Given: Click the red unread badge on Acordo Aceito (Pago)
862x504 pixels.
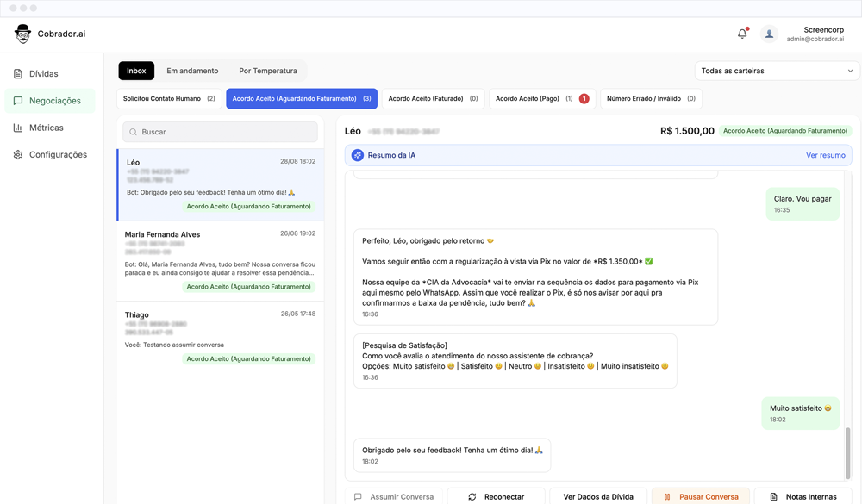Looking at the screenshot, I should coord(584,99).
